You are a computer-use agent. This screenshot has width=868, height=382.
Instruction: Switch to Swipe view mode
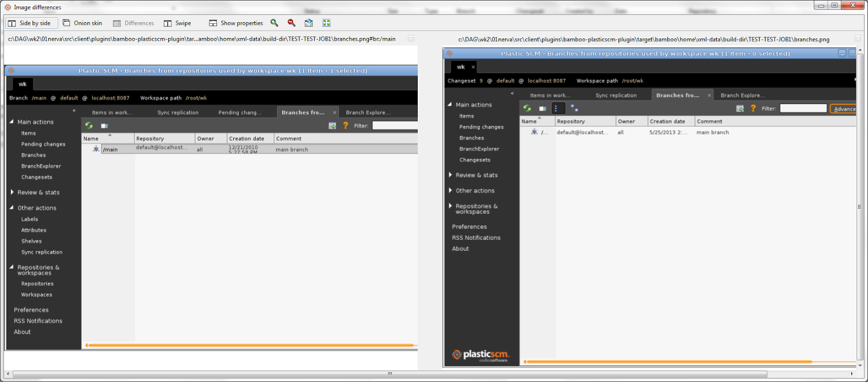pos(177,23)
